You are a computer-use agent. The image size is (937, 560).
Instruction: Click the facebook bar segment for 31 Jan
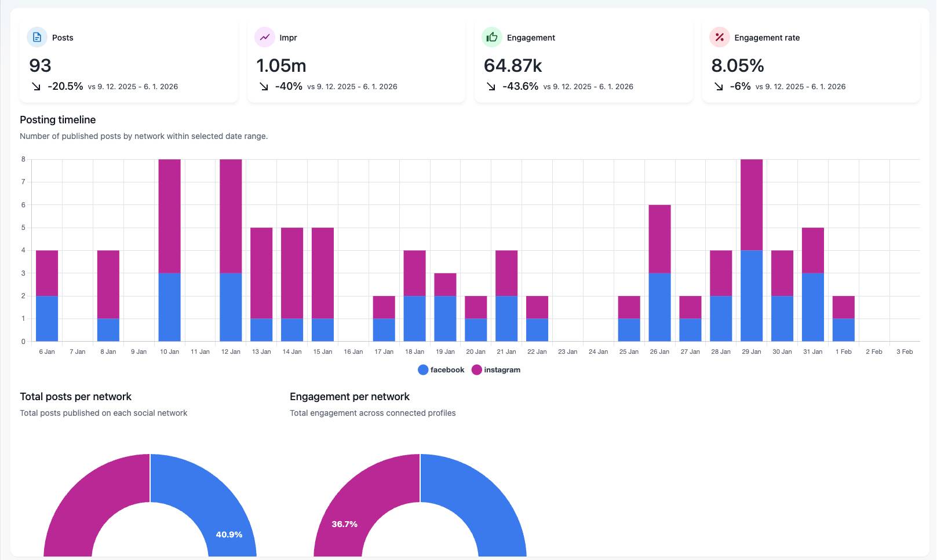tap(813, 308)
